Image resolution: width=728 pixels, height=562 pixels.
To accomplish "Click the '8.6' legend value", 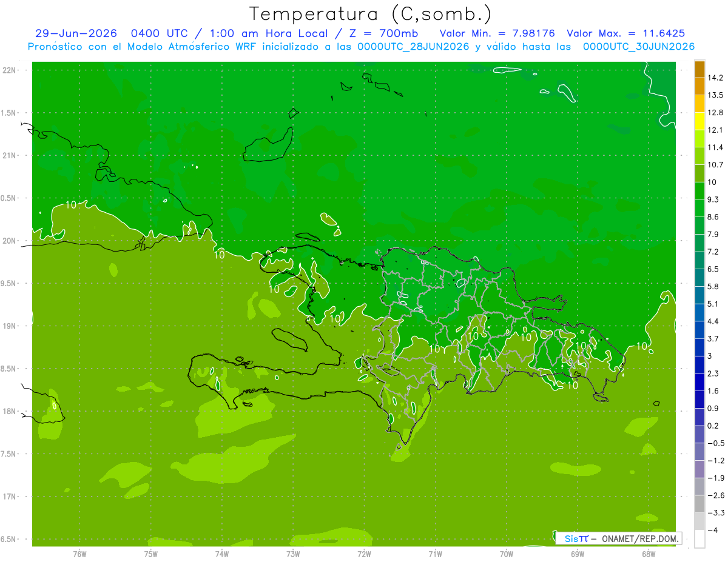I will 713,217.
